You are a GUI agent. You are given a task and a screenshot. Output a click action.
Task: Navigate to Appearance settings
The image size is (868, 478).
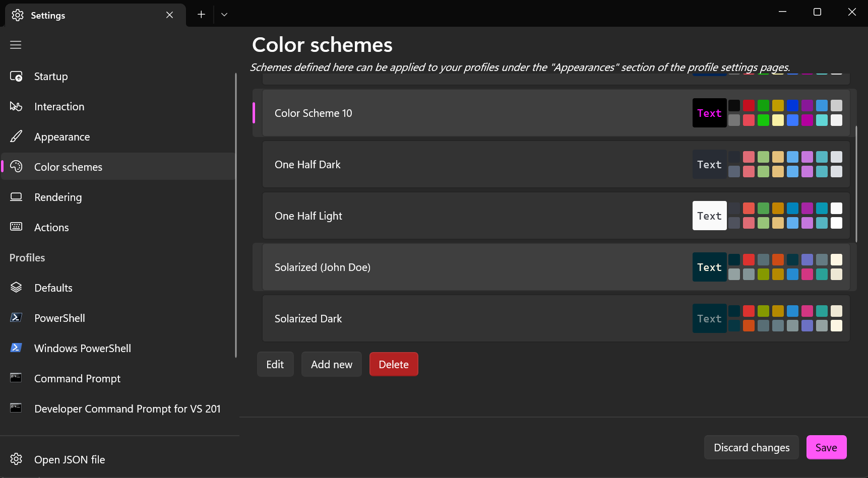(x=118, y=137)
